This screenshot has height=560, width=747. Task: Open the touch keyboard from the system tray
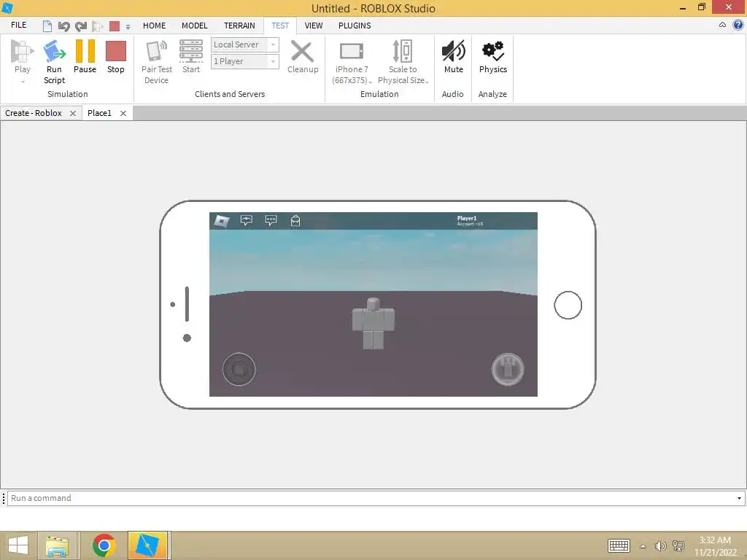(619, 545)
